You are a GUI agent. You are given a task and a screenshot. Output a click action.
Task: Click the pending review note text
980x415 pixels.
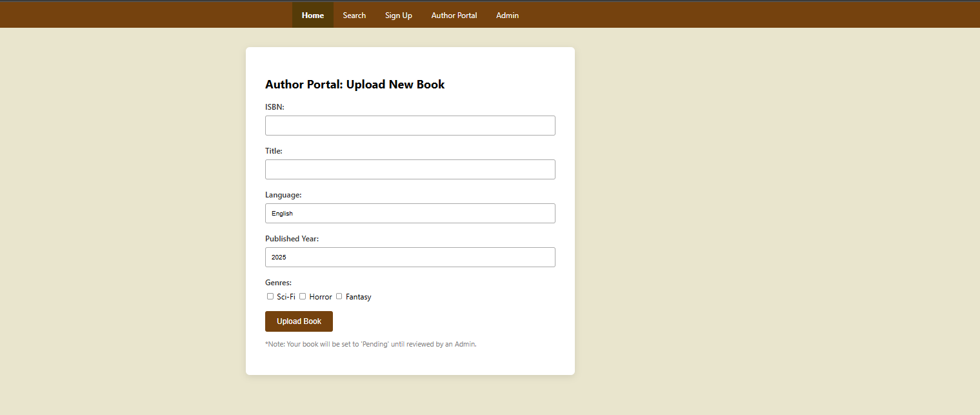tap(370, 345)
